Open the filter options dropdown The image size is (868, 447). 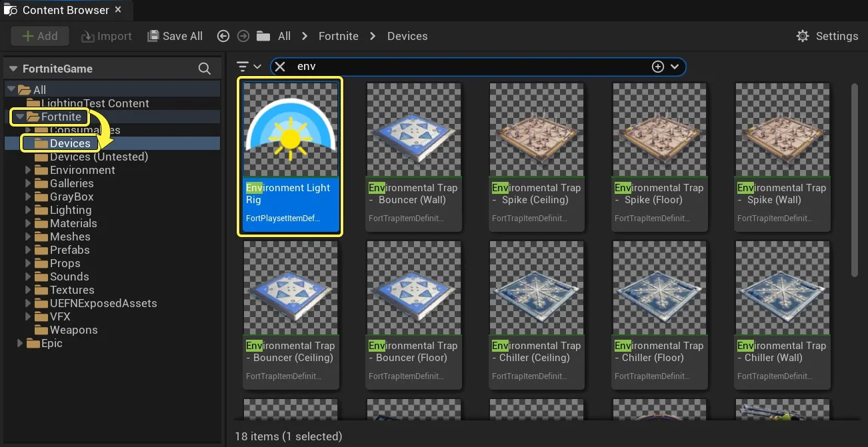(249, 67)
